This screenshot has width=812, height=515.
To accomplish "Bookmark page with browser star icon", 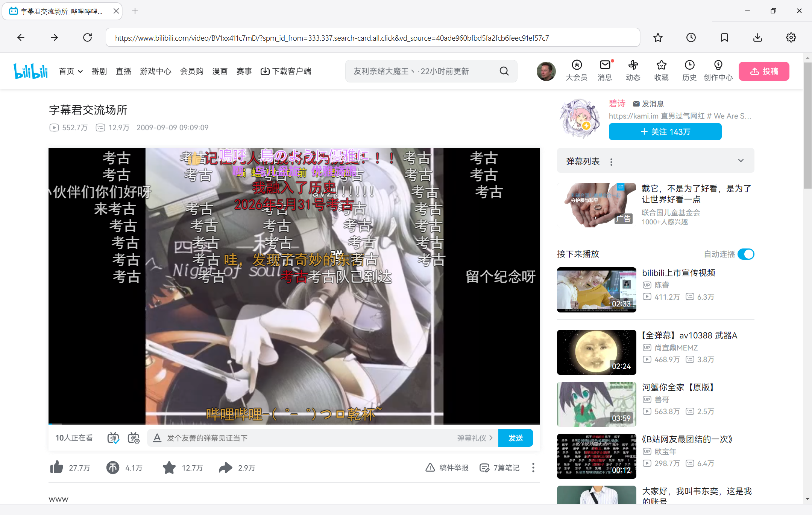I will 658,37.
